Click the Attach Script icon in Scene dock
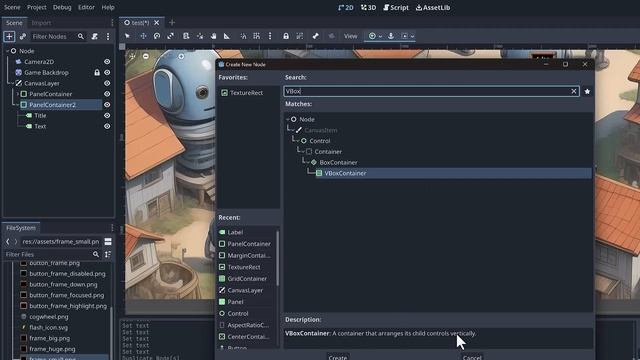The width and height of the screenshot is (640, 360). tap(95, 36)
